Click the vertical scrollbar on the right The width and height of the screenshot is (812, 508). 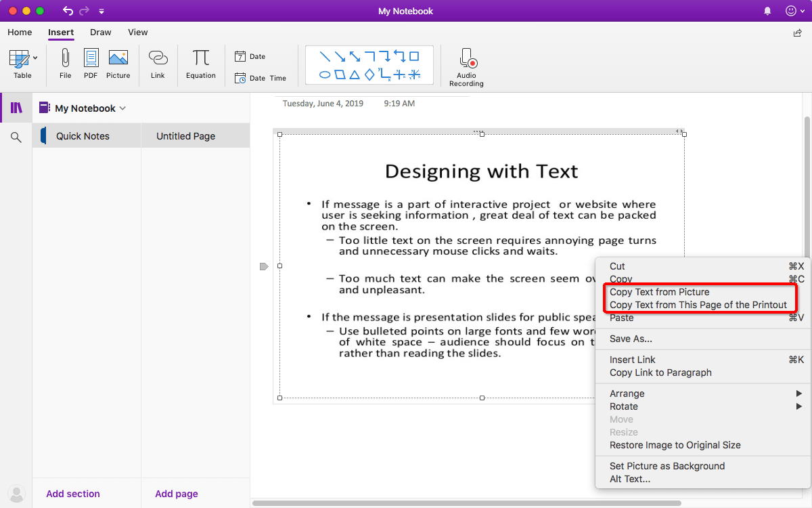click(806, 186)
